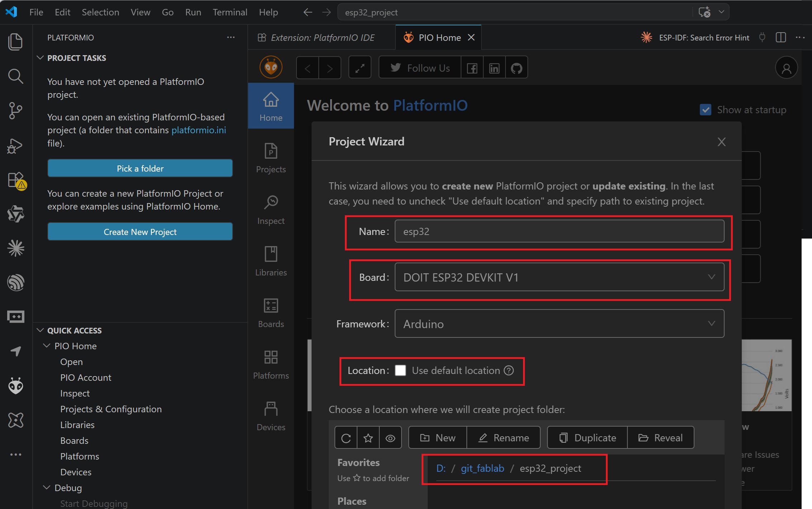The image size is (812, 509).
Task: Click the Create New Project button
Action: click(x=140, y=232)
